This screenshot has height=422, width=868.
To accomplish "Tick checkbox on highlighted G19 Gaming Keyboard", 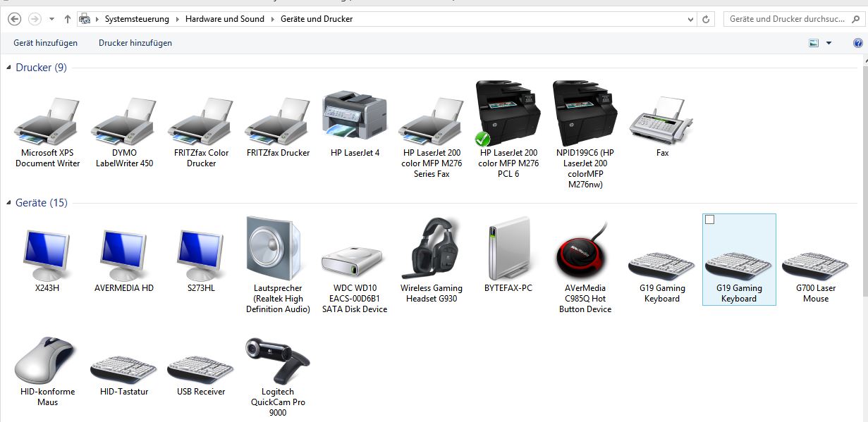I will point(710,220).
